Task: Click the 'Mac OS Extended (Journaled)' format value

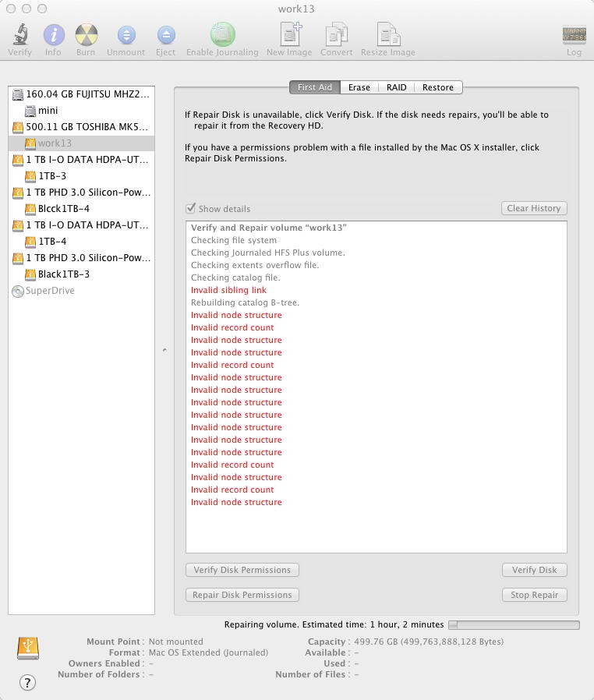Action: click(x=208, y=652)
